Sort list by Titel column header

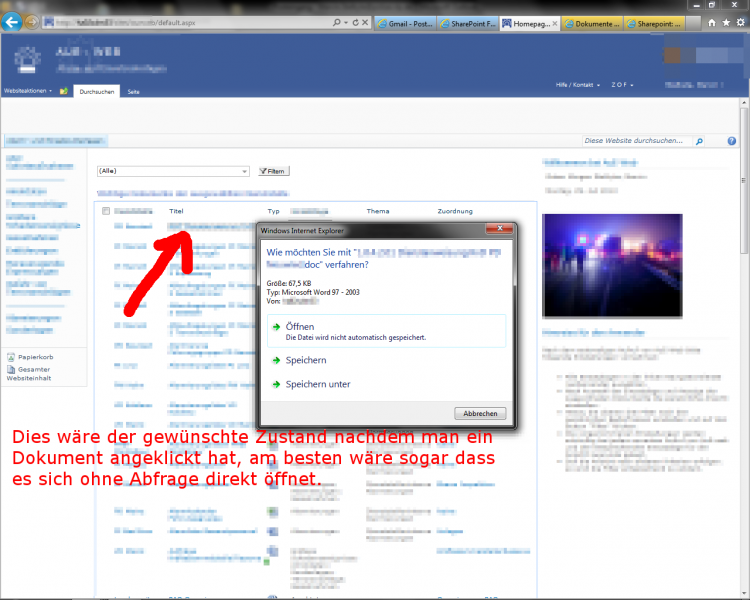tap(176, 211)
